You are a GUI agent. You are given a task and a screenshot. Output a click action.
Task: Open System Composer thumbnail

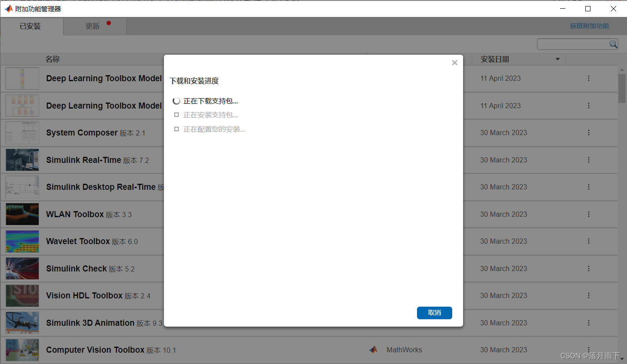tap(22, 133)
